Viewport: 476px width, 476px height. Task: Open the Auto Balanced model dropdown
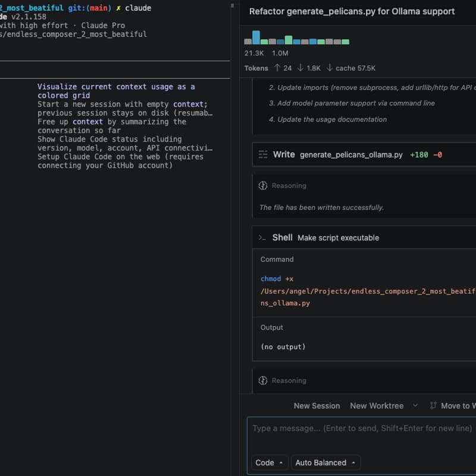(325, 462)
